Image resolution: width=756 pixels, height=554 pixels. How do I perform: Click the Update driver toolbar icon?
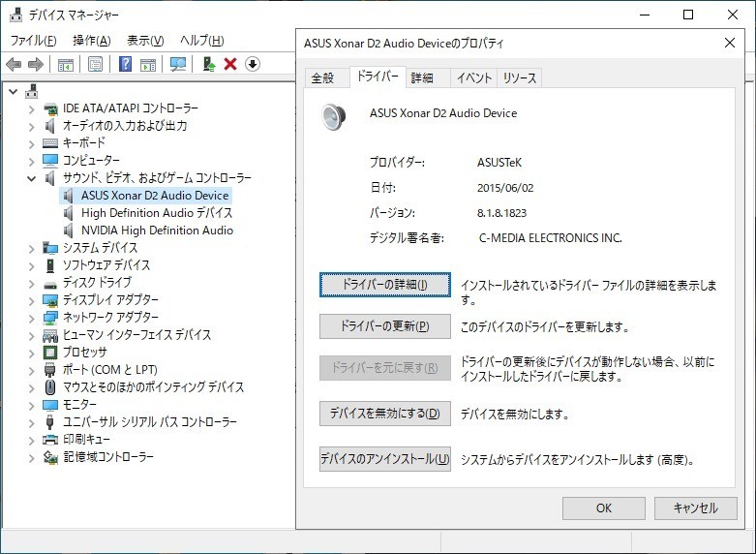[209, 64]
